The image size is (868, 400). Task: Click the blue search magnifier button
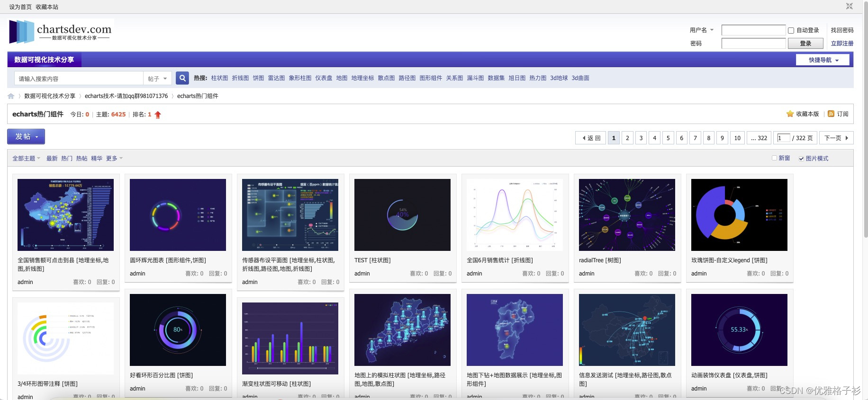tap(182, 78)
